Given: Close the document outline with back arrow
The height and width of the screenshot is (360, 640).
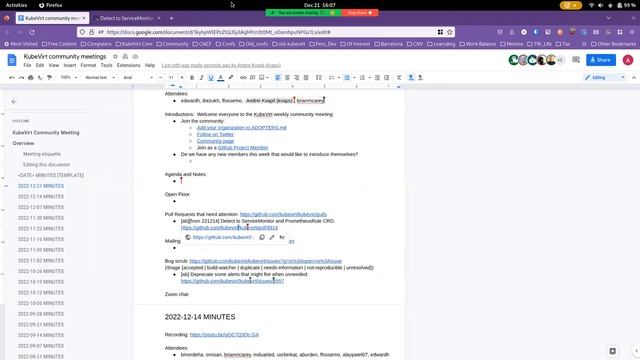Looking at the screenshot, I should (x=14, y=101).
